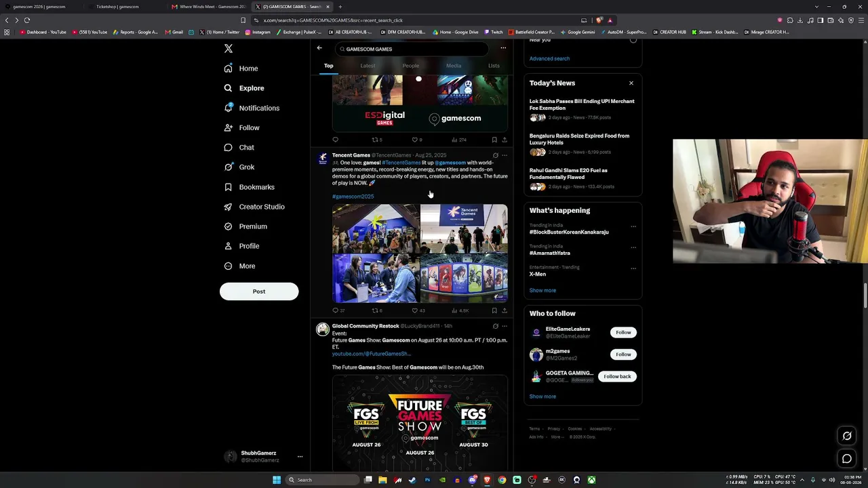868x488 pixels.
Task: Click Follow back for GOGETA GAMING
Action: point(617,376)
